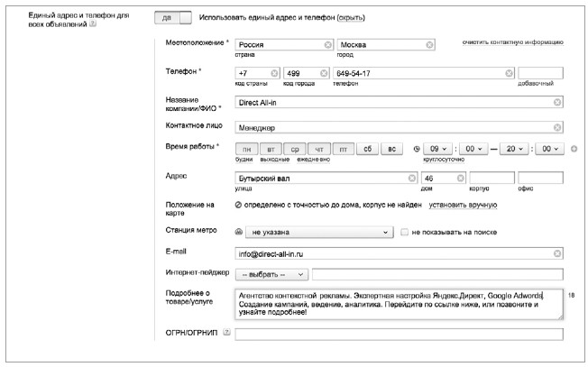This screenshot has width=588, height=367.
Task: Toggle Saturday (сб) working day button
Action: [x=368, y=149]
